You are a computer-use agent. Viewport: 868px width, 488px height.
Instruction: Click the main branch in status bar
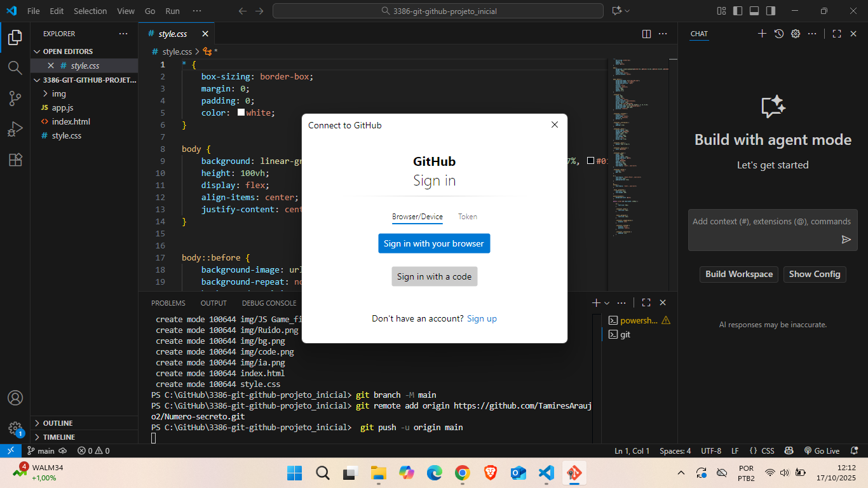[41, 451]
